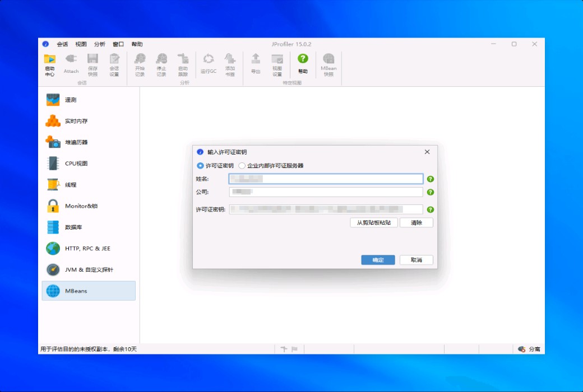Open the 窗口 menu
This screenshot has height=392, width=583.
(118, 44)
